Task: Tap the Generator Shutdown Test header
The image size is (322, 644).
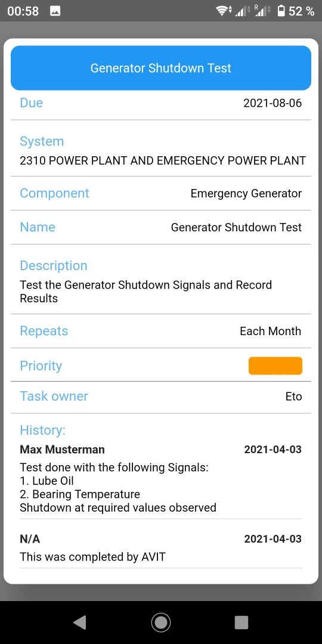Action: (x=161, y=68)
